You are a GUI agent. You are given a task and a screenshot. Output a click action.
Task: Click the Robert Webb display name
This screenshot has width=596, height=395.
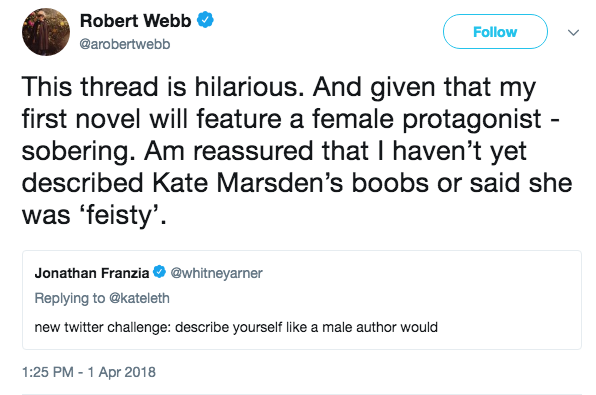point(136,21)
